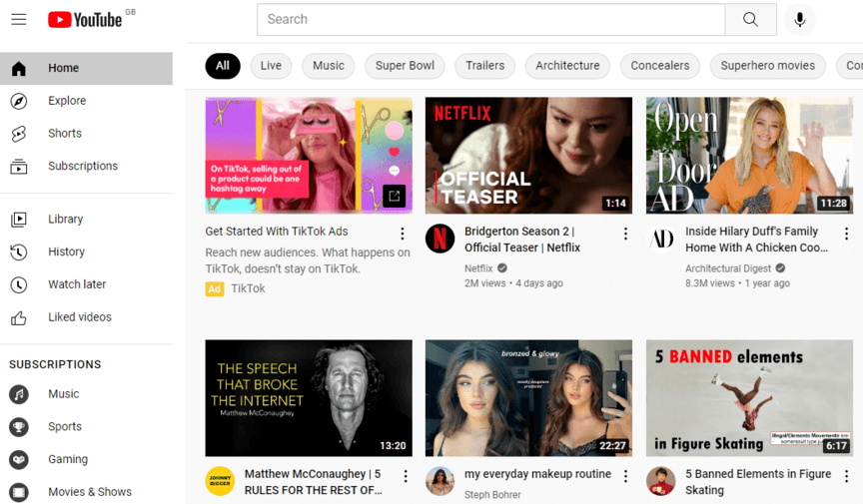The image size is (863, 504).
Task: Click the Watch later clock icon
Action: coord(19,284)
